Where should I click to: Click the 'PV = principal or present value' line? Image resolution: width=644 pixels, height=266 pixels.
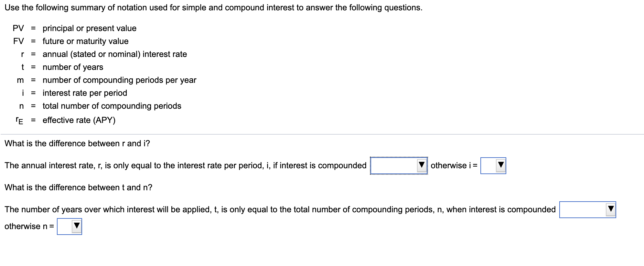74,28
